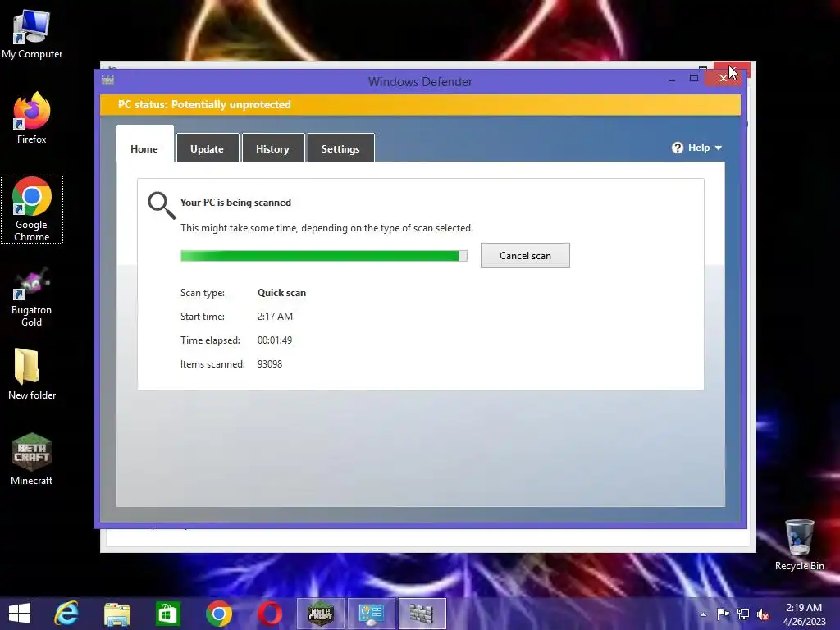Open Internet Explorer from taskbar
The height and width of the screenshot is (630, 840).
point(66,614)
